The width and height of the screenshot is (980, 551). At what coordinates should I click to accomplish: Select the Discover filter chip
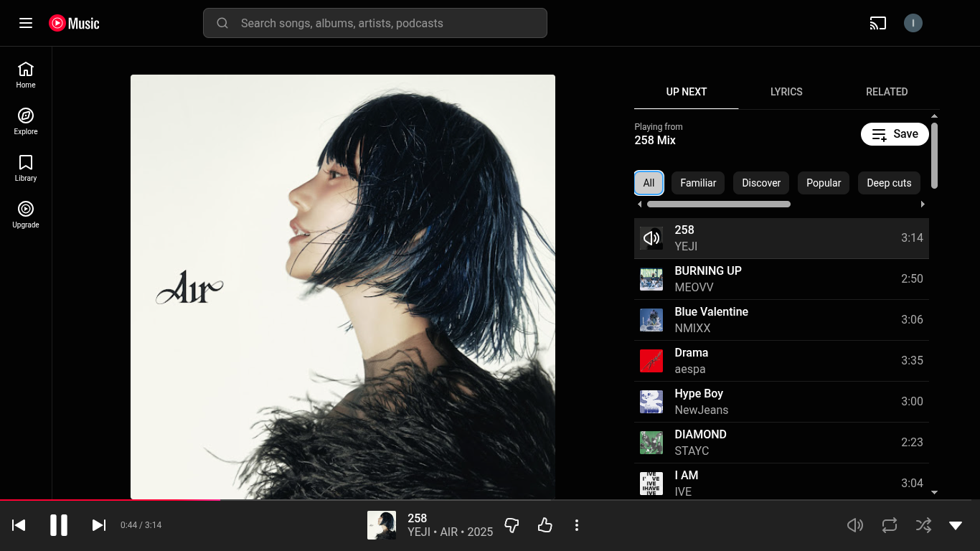coord(761,183)
